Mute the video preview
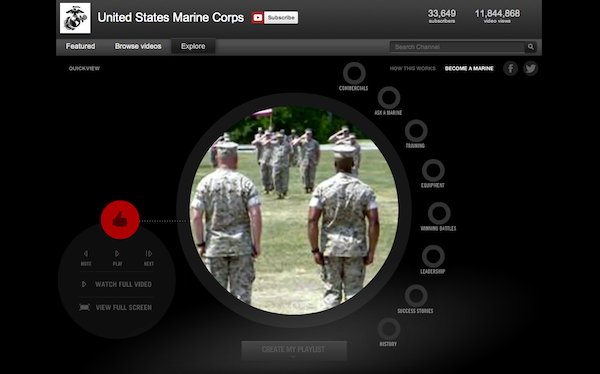 click(x=86, y=258)
